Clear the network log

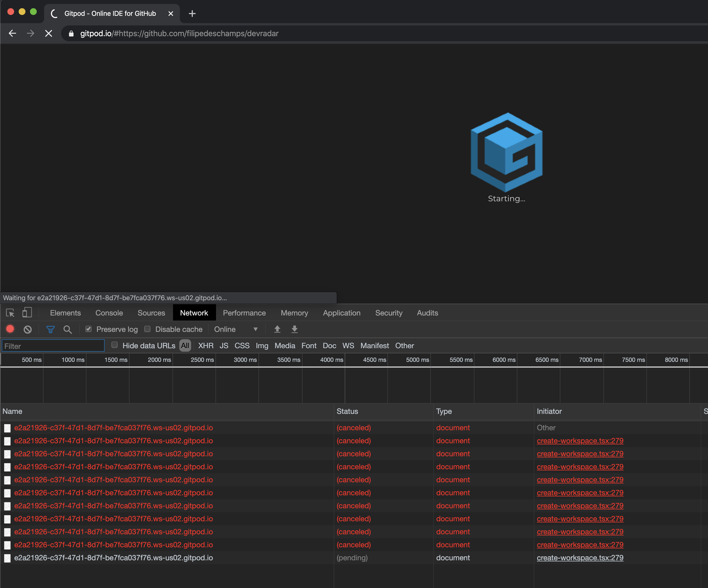click(28, 329)
